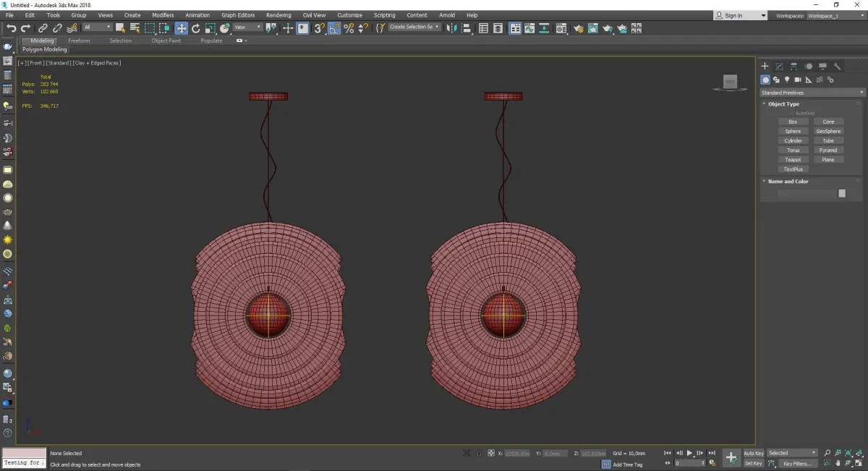Switch to Freeform ribbon tab
The width and height of the screenshot is (868, 471).
click(x=79, y=41)
